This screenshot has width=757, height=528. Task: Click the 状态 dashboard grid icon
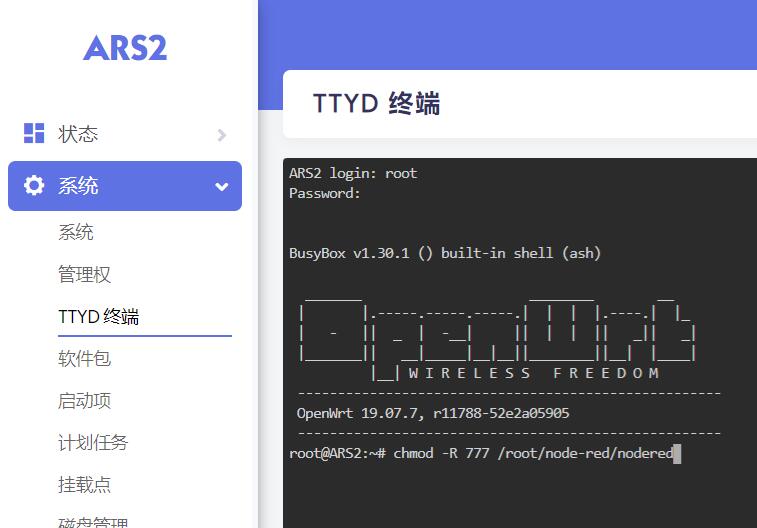(34, 133)
